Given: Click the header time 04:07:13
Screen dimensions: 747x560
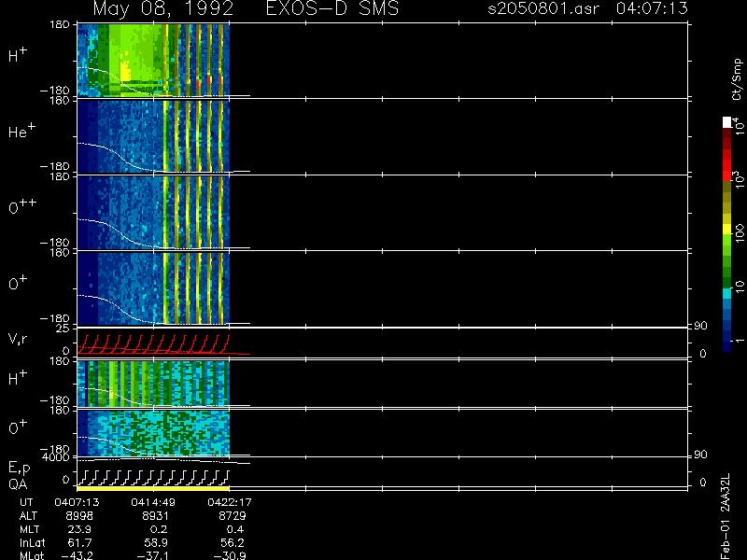Looking at the screenshot, I should pos(652,8).
